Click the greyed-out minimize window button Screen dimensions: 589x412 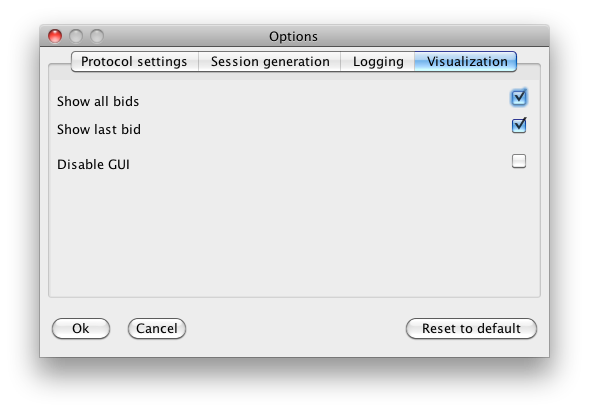pyautogui.click(x=76, y=36)
